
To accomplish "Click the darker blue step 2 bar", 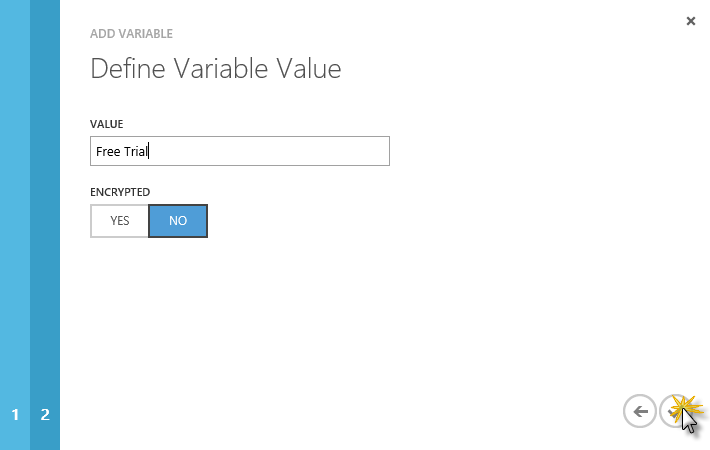I will pos(45,225).
